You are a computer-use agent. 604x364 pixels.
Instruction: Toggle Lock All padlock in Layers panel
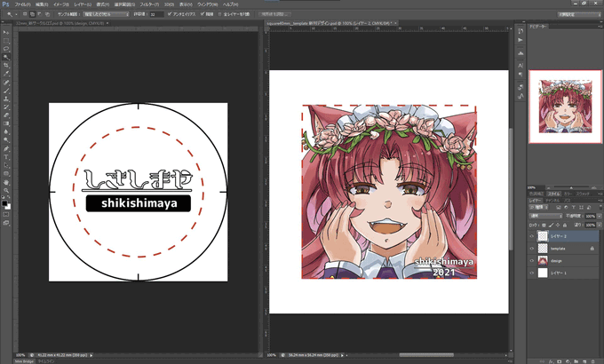565,225
